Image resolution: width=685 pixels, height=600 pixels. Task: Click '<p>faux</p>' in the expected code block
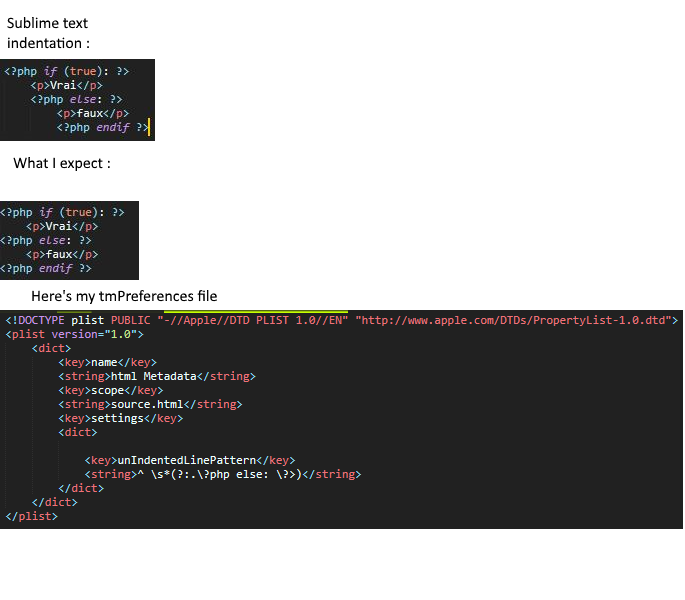62,254
